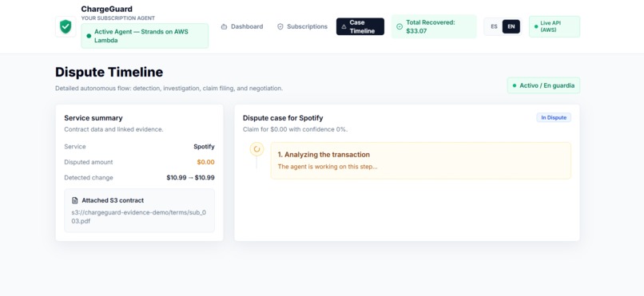Click the Detected change label
The height and width of the screenshot is (296, 644).
click(89, 177)
